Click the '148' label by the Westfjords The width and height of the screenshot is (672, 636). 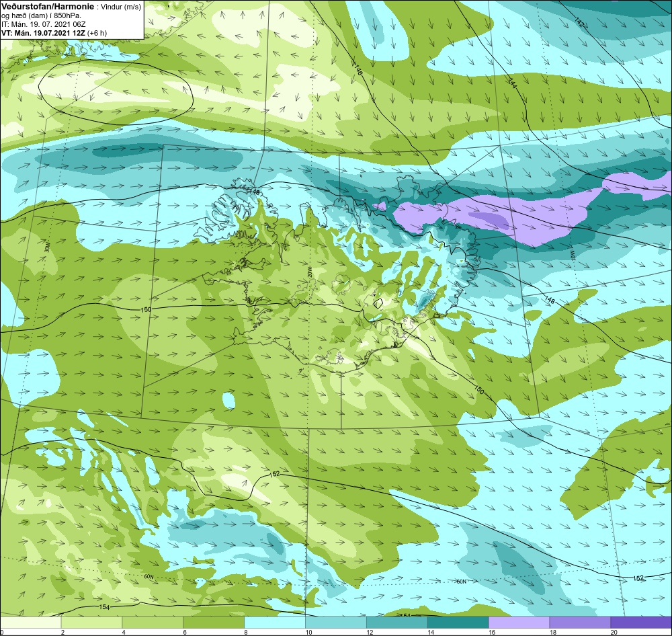click(x=254, y=192)
